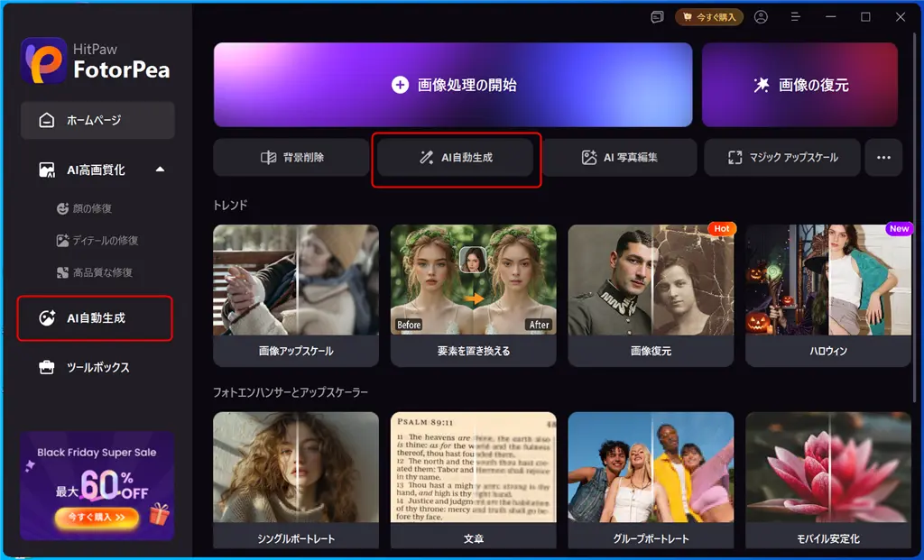Screen dimensions: 924x560
Task: Open the hamburger settings menu
Action: [795, 16]
